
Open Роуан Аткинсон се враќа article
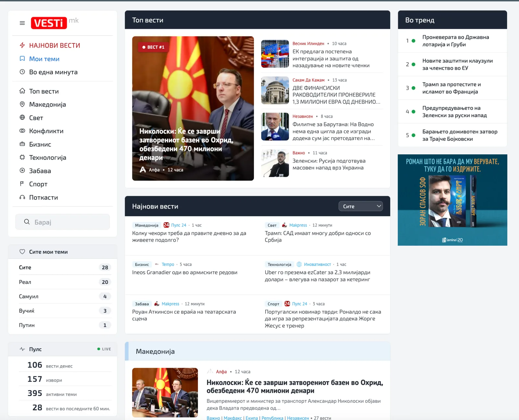[x=184, y=315]
